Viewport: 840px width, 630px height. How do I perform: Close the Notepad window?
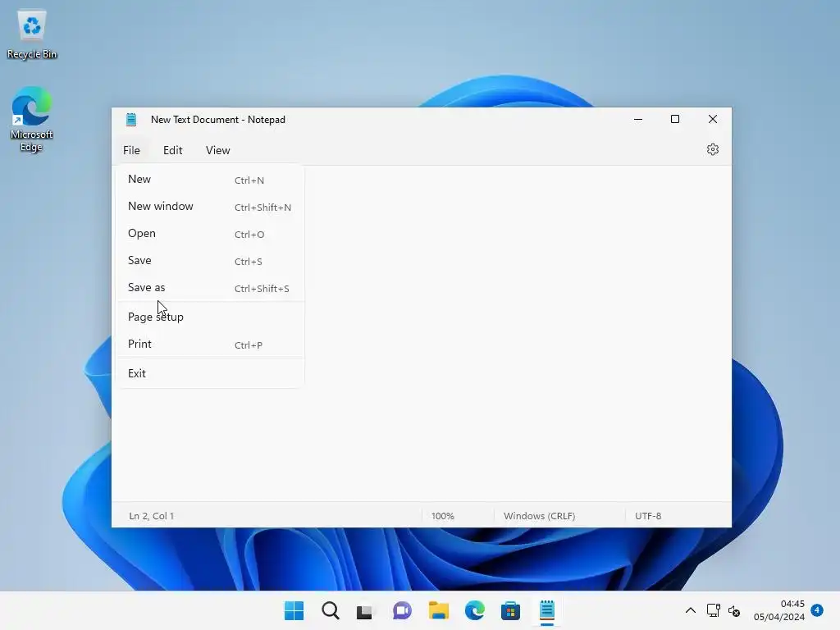tap(713, 120)
